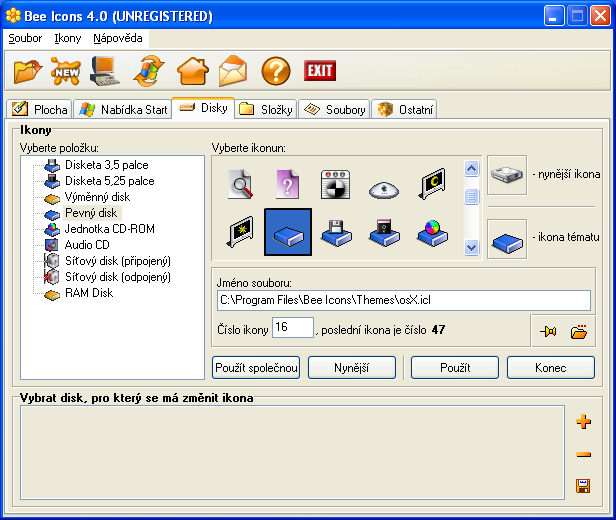
Task: Select the blue drive with black floppy icon
Action: coord(384,234)
